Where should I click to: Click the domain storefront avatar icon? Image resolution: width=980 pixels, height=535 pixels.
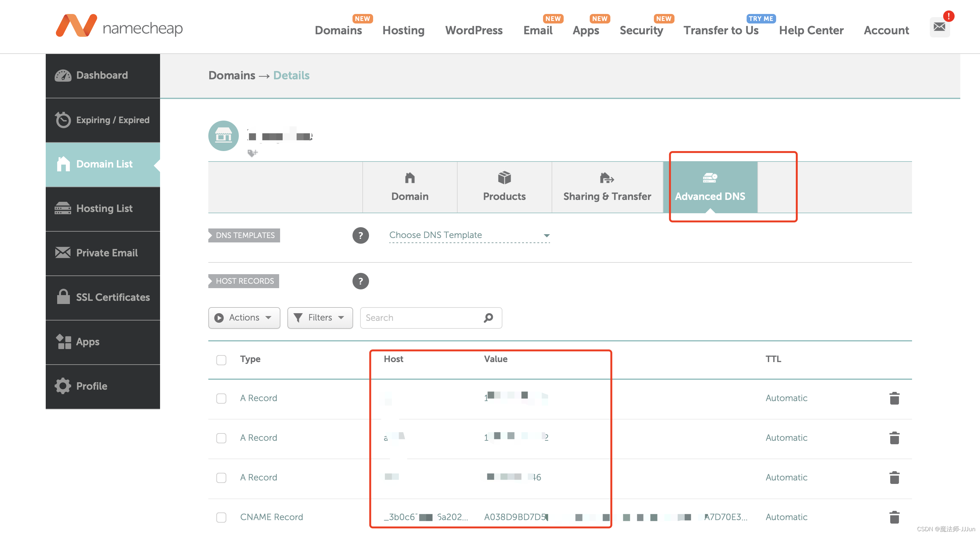pos(223,136)
